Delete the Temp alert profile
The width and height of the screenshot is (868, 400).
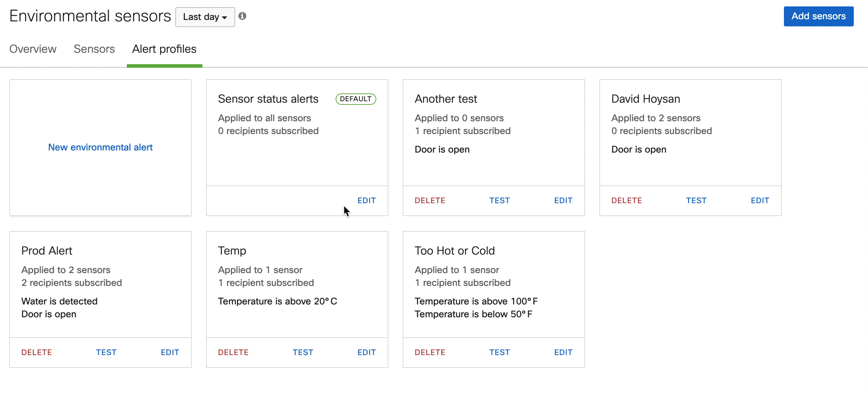[233, 352]
